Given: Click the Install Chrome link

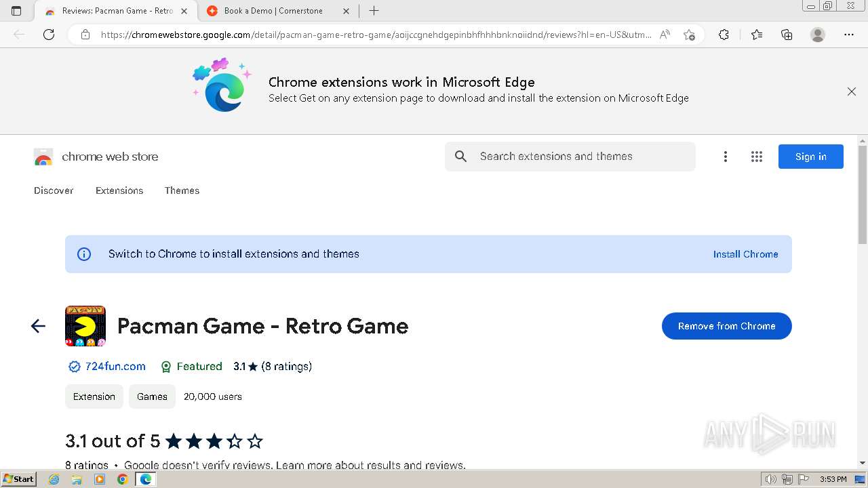Looking at the screenshot, I should click(745, 254).
